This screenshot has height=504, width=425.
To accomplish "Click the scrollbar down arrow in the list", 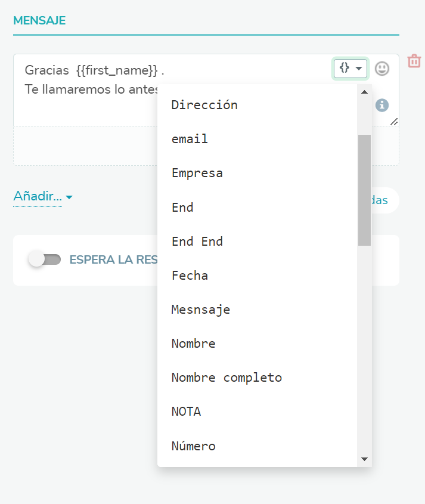I will (364, 459).
